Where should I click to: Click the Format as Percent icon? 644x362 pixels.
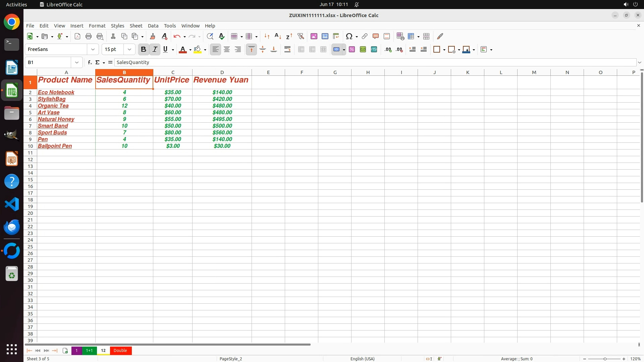(352, 49)
